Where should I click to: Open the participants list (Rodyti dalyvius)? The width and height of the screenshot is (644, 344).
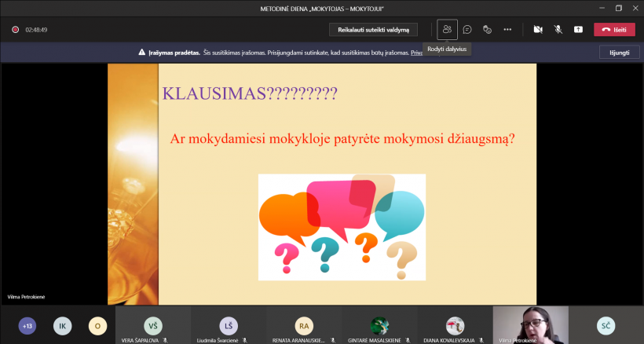pos(447,30)
